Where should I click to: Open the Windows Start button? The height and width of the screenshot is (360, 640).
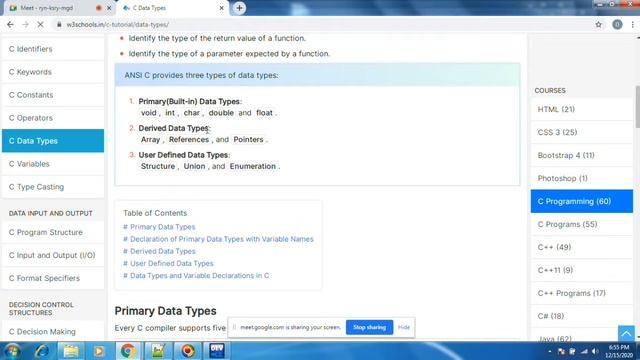(x=12, y=351)
